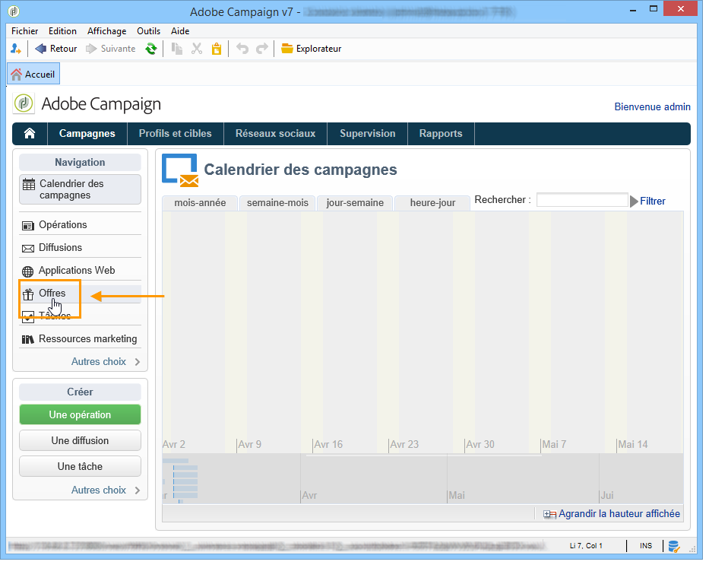Click the Ressources marketing books icon
This screenshot has width=728, height=584.
pos(28,340)
